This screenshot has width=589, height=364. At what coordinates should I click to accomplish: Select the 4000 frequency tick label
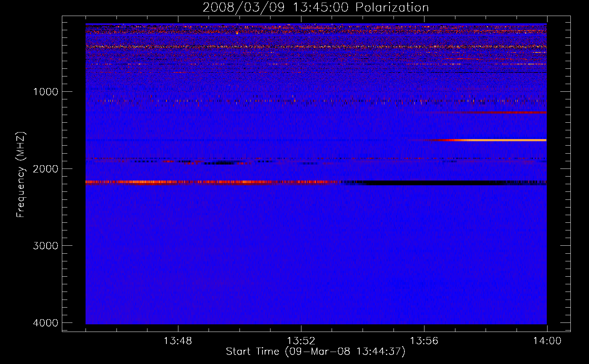point(46,323)
